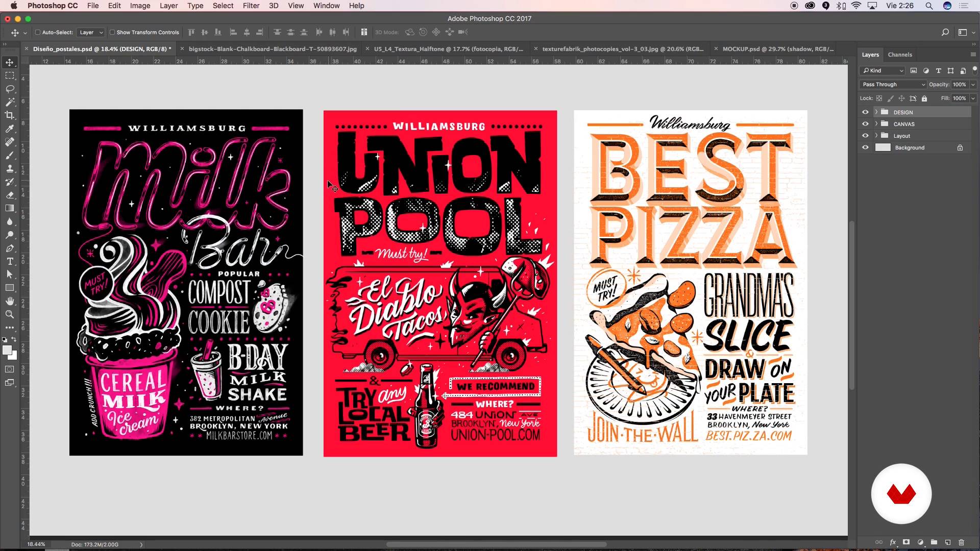Select the Gradient tool
Screen dimensions: 980x551
10,208
